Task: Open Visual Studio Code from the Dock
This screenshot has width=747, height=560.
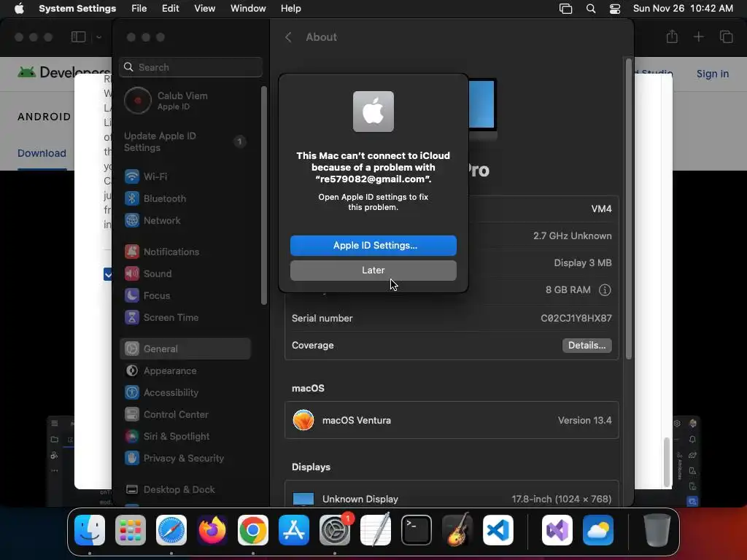Action: (x=498, y=530)
